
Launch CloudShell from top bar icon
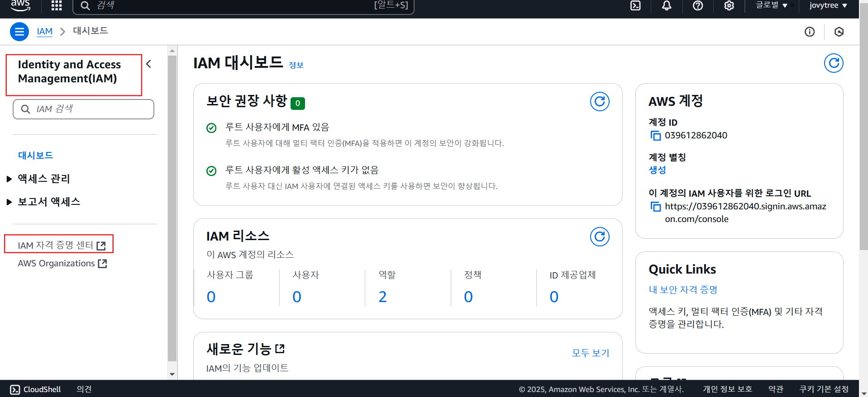tap(635, 5)
